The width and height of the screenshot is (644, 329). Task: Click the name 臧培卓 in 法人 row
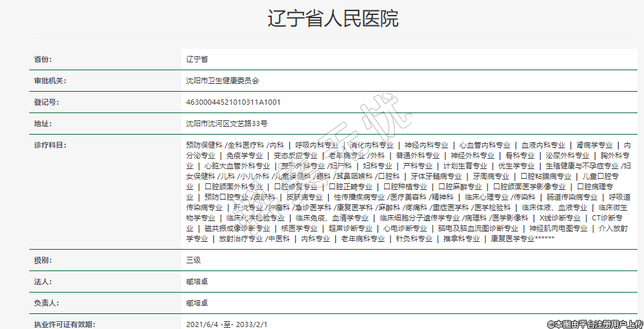tap(197, 282)
